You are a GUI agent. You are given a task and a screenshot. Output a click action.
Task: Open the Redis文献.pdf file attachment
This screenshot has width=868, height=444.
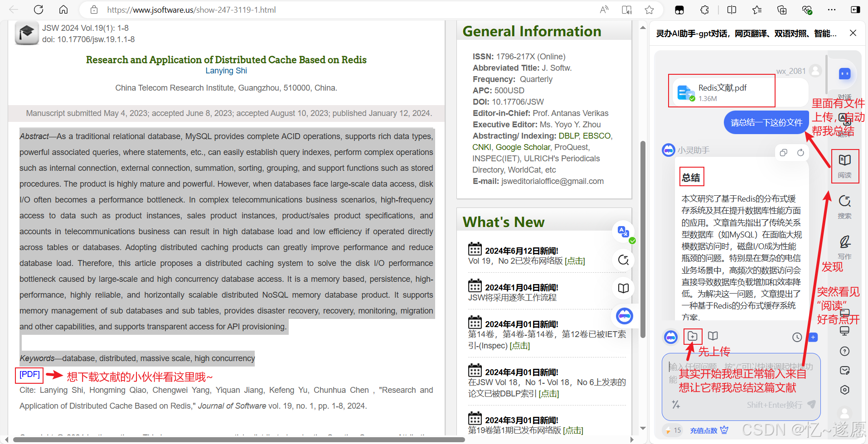(x=740, y=92)
